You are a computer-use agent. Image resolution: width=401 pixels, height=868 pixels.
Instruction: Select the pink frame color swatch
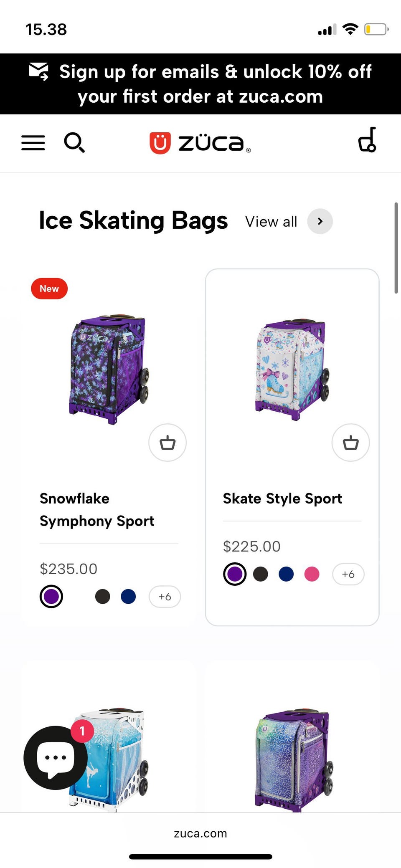pyautogui.click(x=312, y=574)
